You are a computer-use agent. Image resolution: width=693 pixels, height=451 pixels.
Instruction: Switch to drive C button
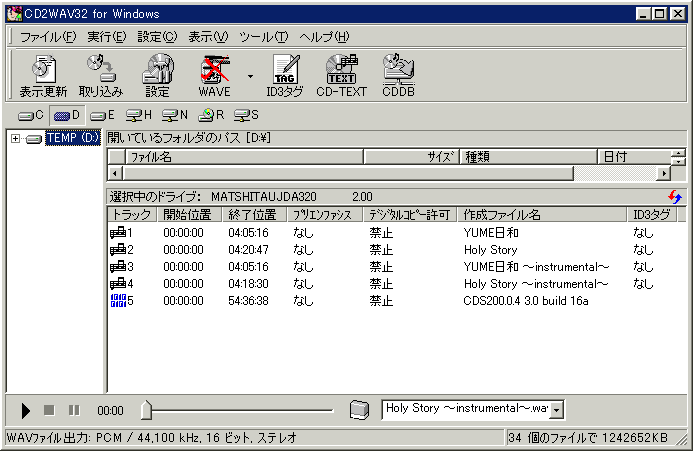[x=31, y=115]
